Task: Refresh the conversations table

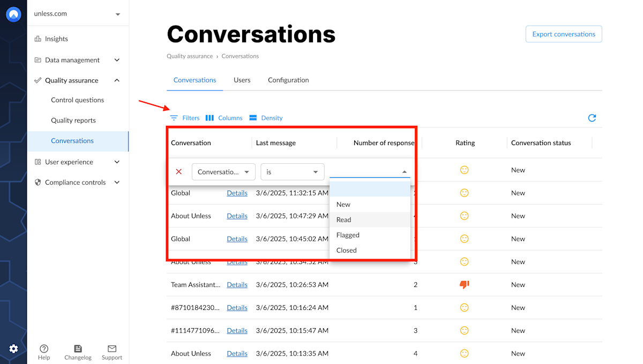Action: (592, 118)
